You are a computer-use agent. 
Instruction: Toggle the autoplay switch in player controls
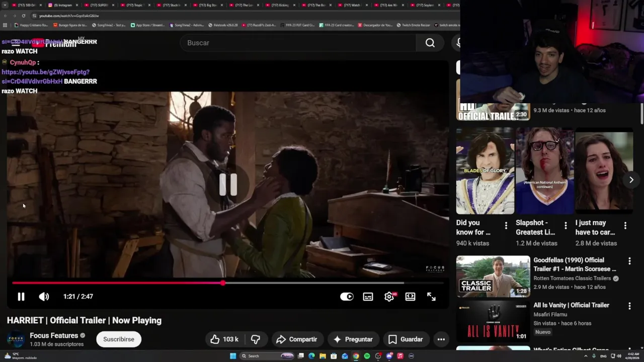347,297
